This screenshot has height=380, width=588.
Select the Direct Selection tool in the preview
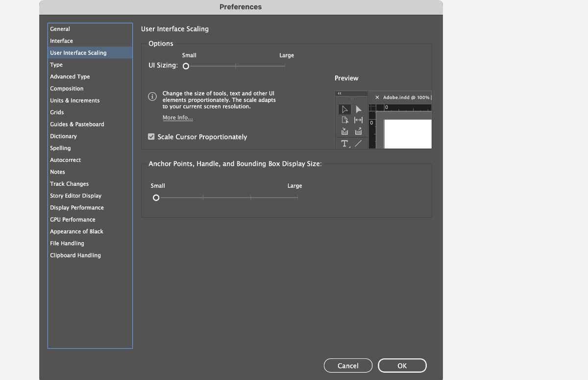pos(359,109)
